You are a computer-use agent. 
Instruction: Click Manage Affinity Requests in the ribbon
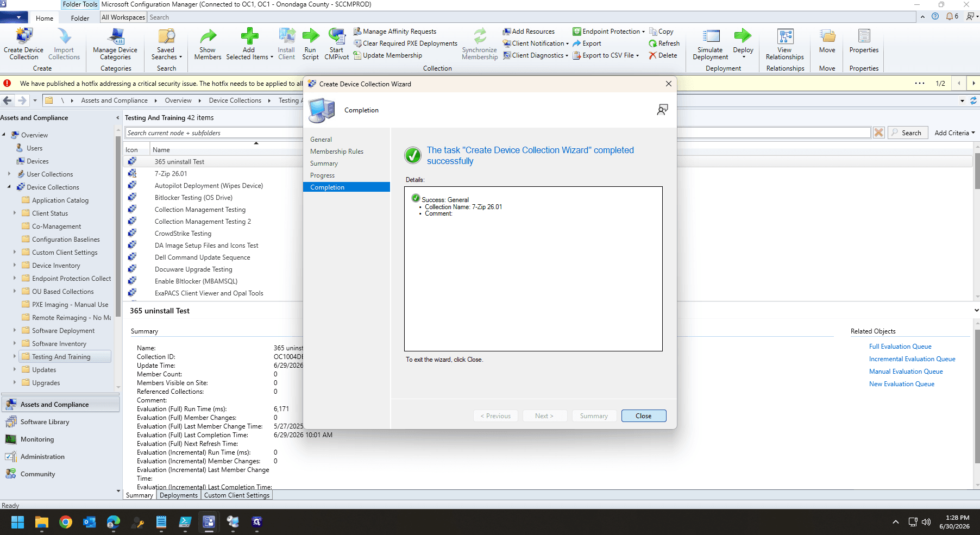click(395, 32)
